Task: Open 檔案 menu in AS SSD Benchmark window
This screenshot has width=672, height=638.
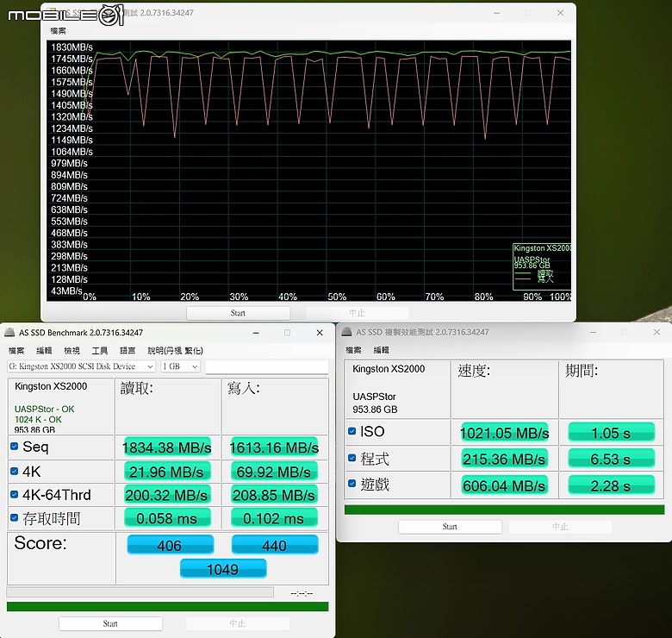Action: pyautogui.click(x=16, y=350)
